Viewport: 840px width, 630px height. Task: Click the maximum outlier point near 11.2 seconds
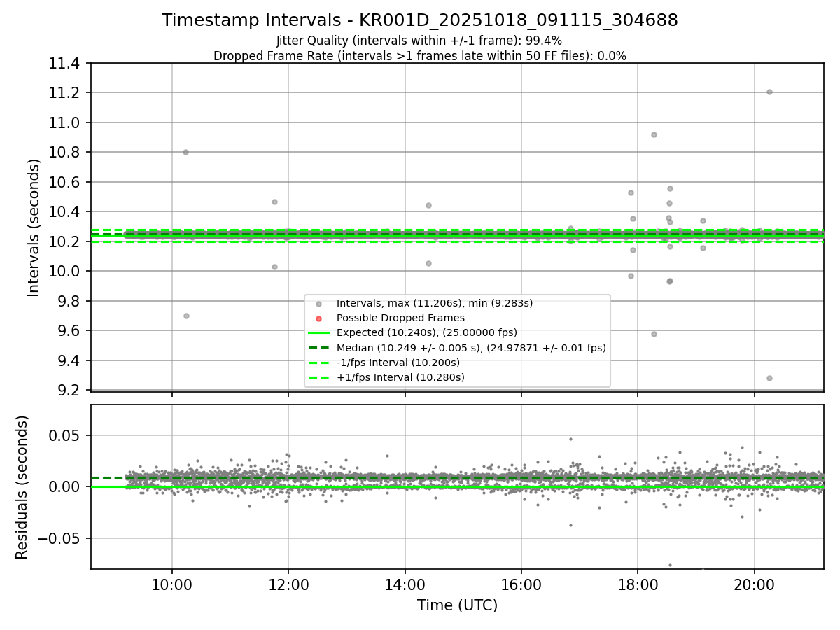769,92
